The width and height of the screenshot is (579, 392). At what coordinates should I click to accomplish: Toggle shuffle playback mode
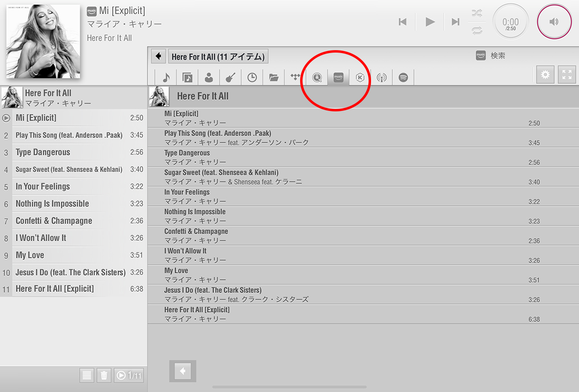(477, 14)
